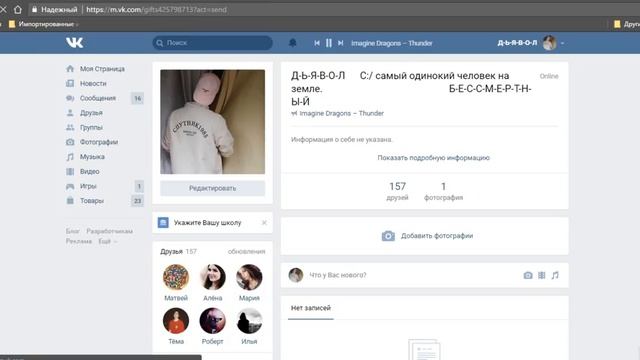This screenshot has width=640, height=360.
Task: Click the browser home button
Action: tap(18, 9)
